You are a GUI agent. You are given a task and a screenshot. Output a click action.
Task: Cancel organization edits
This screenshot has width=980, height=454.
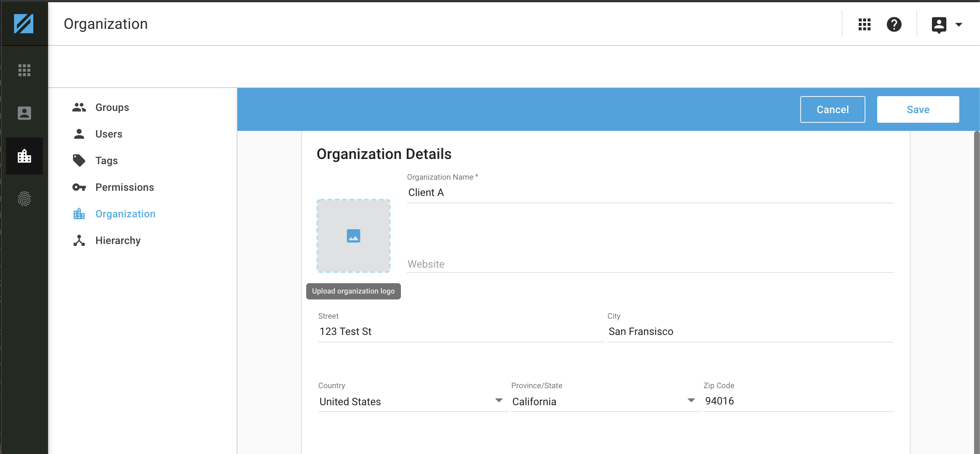pos(832,109)
